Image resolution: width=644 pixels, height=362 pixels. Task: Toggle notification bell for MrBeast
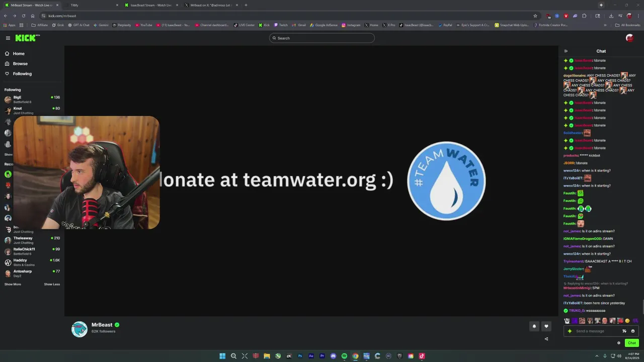click(x=534, y=326)
